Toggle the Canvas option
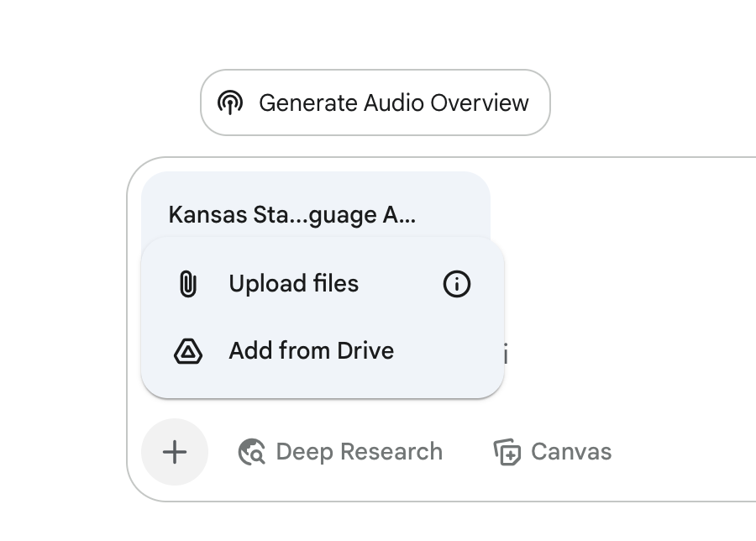The height and width of the screenshot is (541, 756). coord(553,452)
